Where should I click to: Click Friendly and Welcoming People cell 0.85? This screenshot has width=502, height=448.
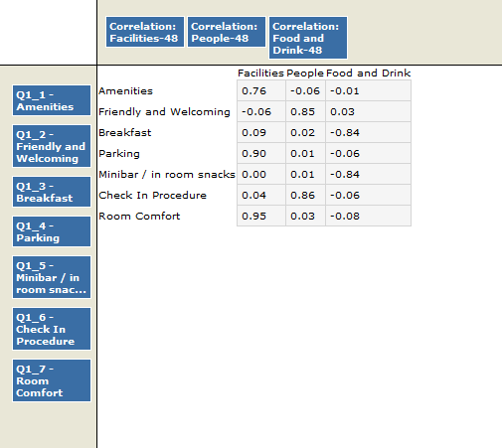click(x=305, y=111)
